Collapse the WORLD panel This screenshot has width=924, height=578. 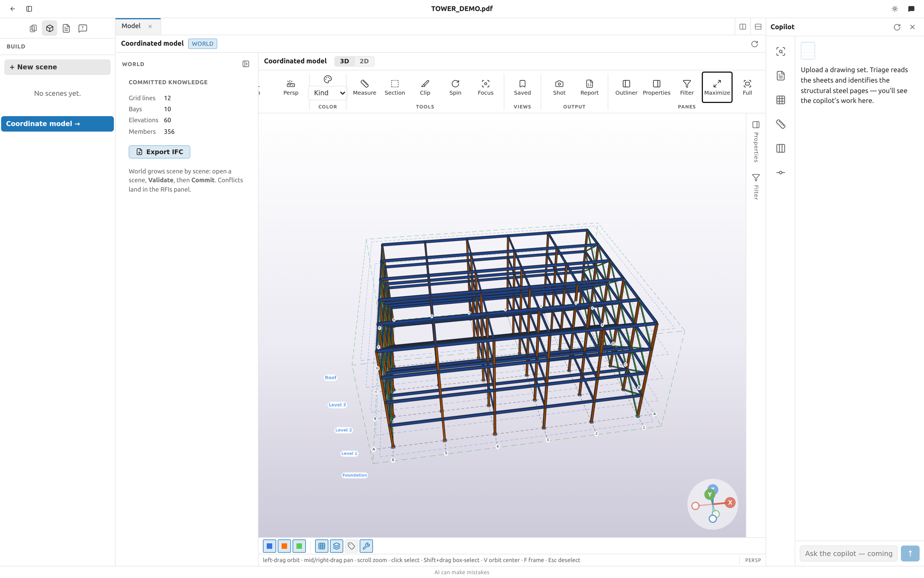[246, 64]
